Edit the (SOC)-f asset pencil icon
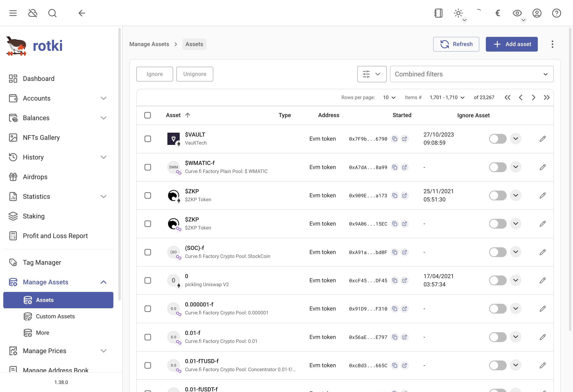The width and height of the screenshot is (573, 392). click(543, 252)
